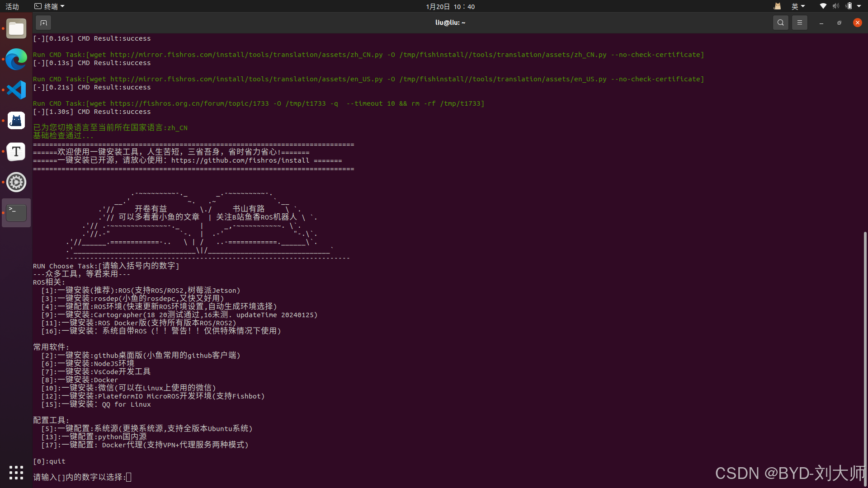Screen dimensions: 868x488
Task: Click the 配置工具 section heading
Action: point(51,421)
